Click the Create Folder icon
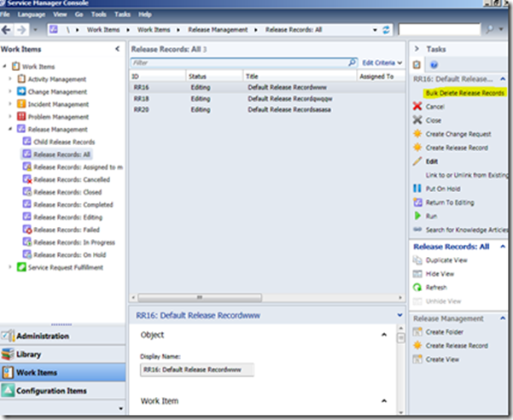Viewport: 513px width, 420px height. point(417,332)
